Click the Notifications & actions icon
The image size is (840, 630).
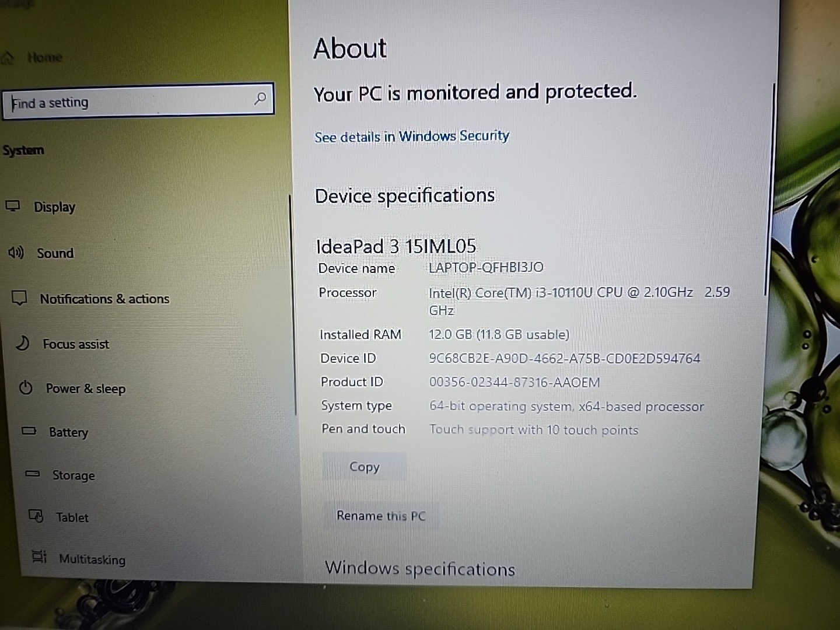pos(19,298)
